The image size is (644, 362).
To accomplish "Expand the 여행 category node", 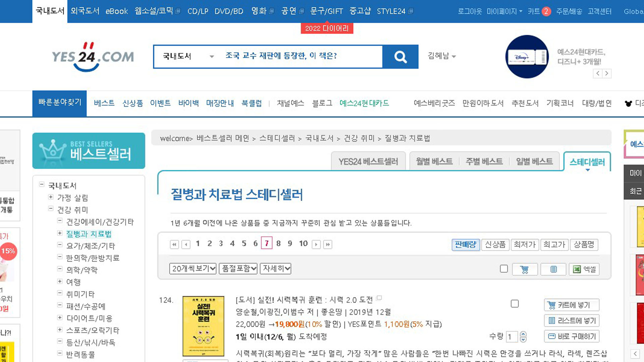I will coord(60,281).
